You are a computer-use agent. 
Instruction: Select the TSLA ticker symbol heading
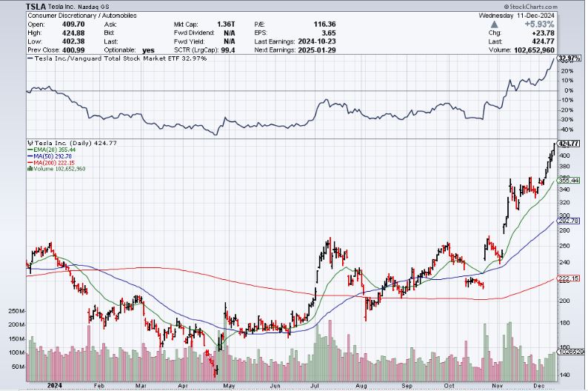pyautogui.click(x=36, y=7)
